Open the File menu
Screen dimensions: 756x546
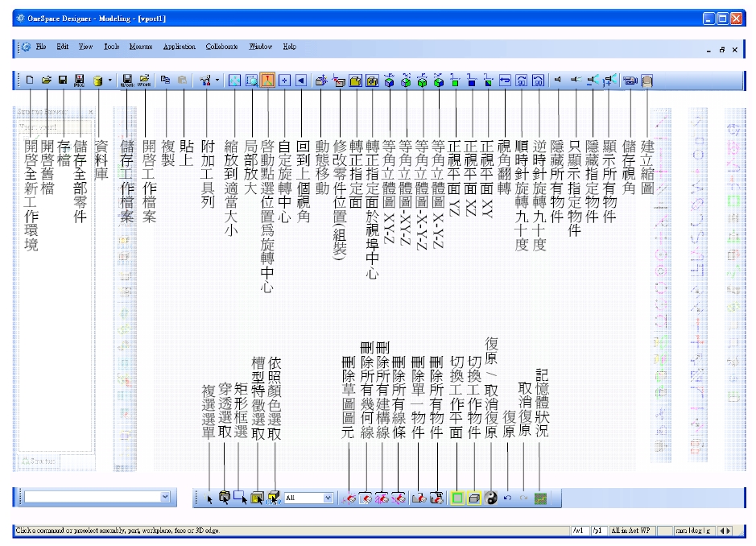41,47
